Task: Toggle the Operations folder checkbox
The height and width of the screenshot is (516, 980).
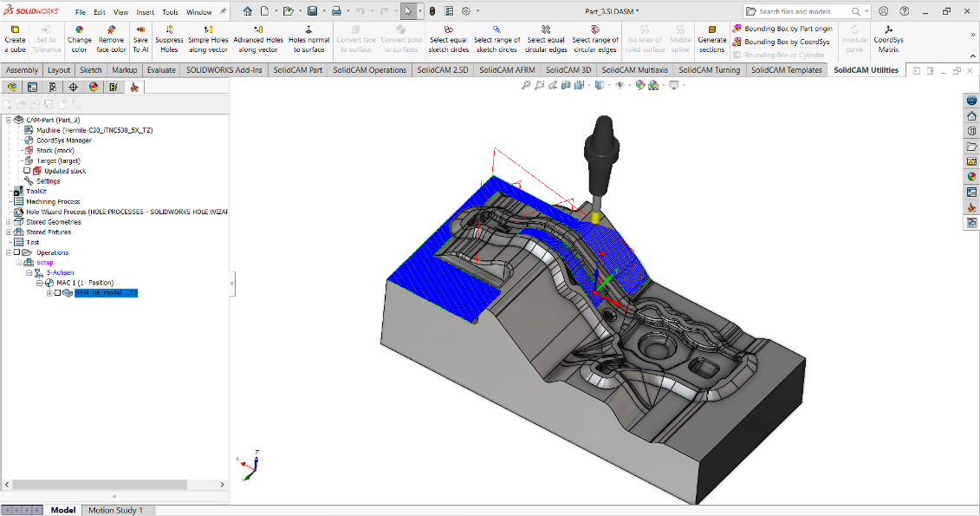Action: point(16,252)
